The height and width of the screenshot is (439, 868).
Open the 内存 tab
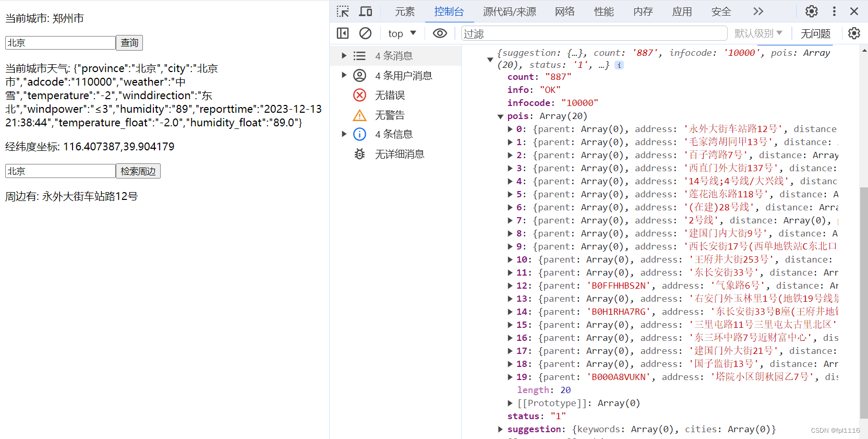(643, 11)
